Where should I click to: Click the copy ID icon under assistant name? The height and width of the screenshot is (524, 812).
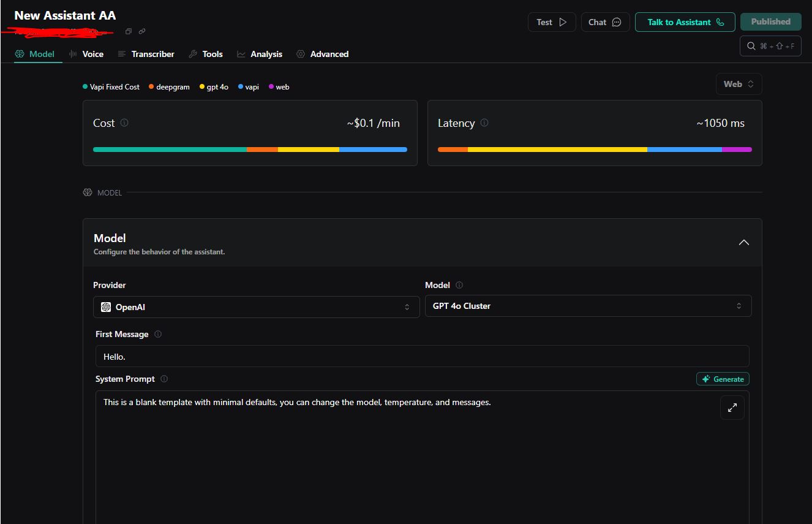pos(129,31)
